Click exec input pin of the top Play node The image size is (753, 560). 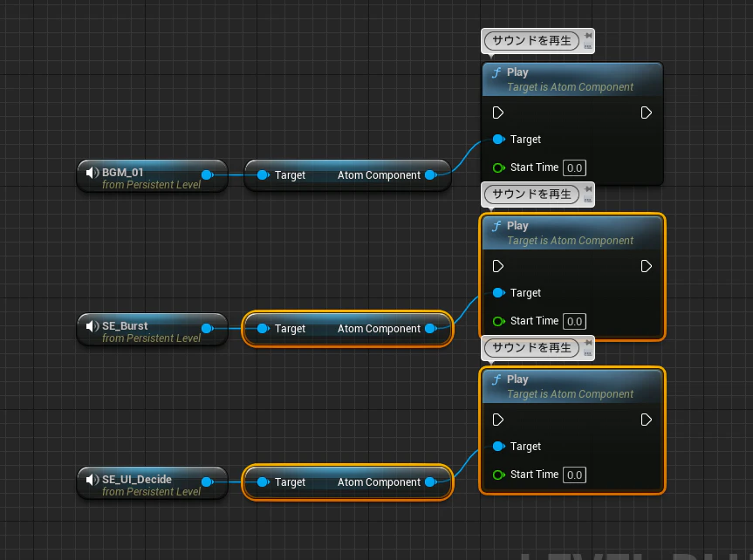pyautogui.click(x=498, y=113)
